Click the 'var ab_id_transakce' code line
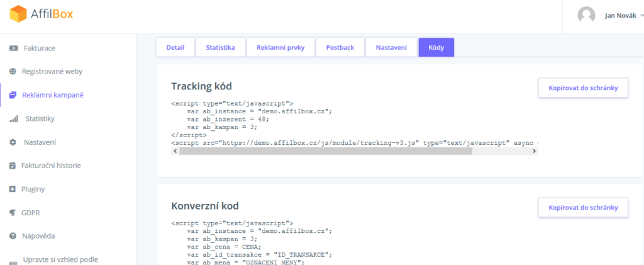 click(259, 254)
